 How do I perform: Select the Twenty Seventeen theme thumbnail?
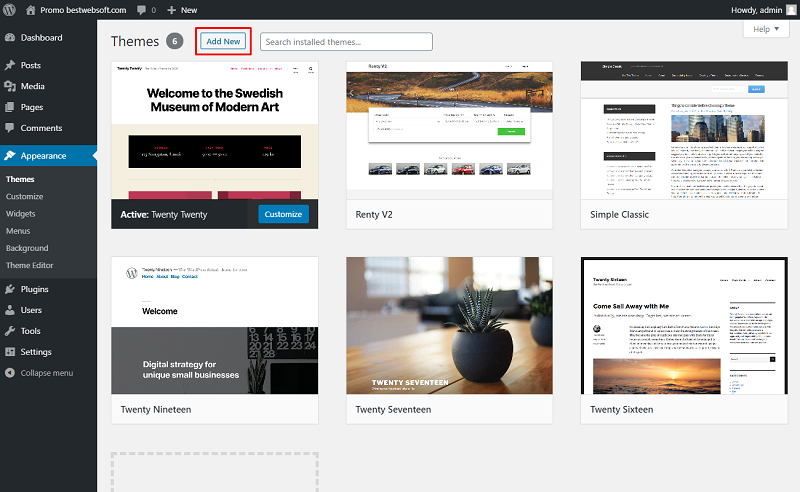click(x=449, y=326)
